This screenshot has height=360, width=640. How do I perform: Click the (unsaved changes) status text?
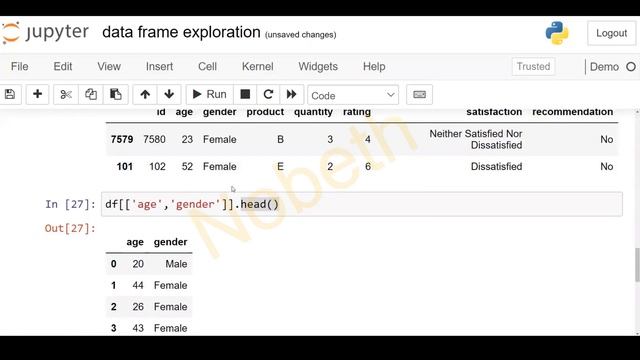[x=301, y=35]
